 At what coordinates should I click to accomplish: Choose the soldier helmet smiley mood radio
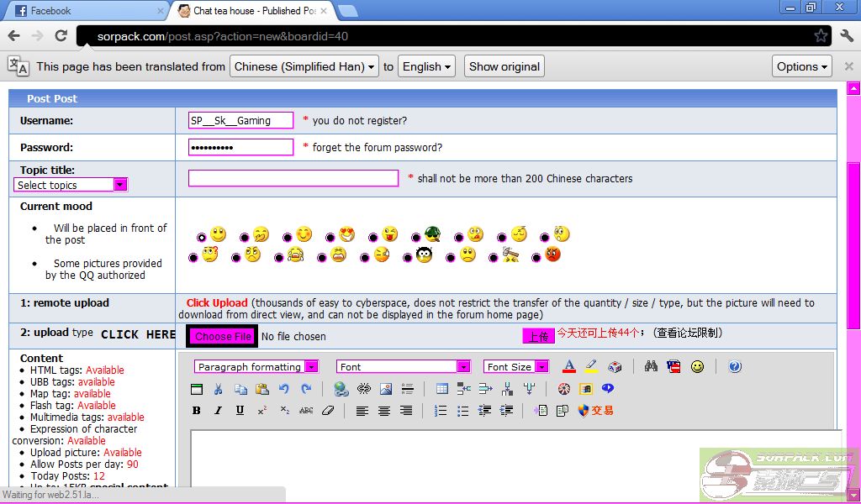coord(416,238)
